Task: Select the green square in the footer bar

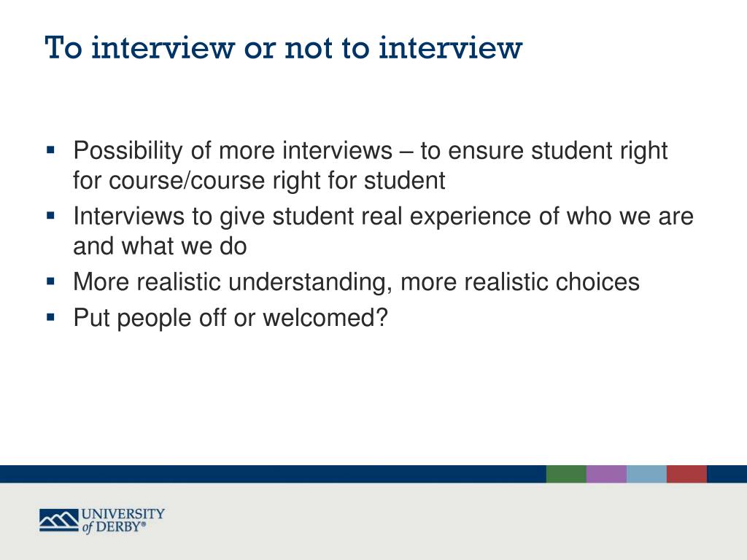Action: (x=566, y=474)
